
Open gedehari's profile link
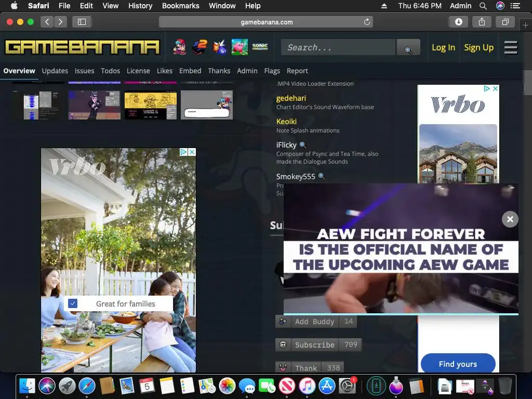tap(291, 98)
